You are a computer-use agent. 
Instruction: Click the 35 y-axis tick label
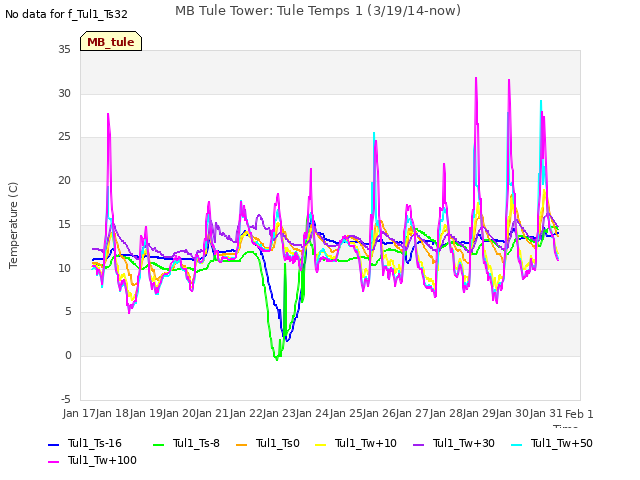[64, 49]
